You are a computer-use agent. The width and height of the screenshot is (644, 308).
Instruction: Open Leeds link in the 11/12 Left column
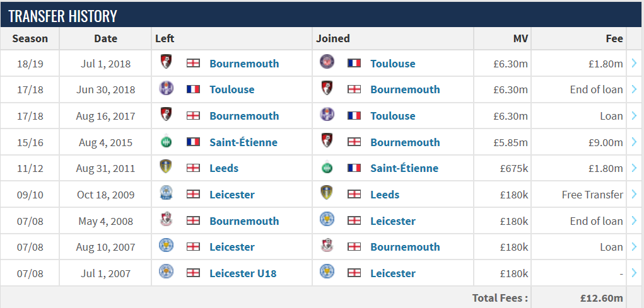(224, 168)
